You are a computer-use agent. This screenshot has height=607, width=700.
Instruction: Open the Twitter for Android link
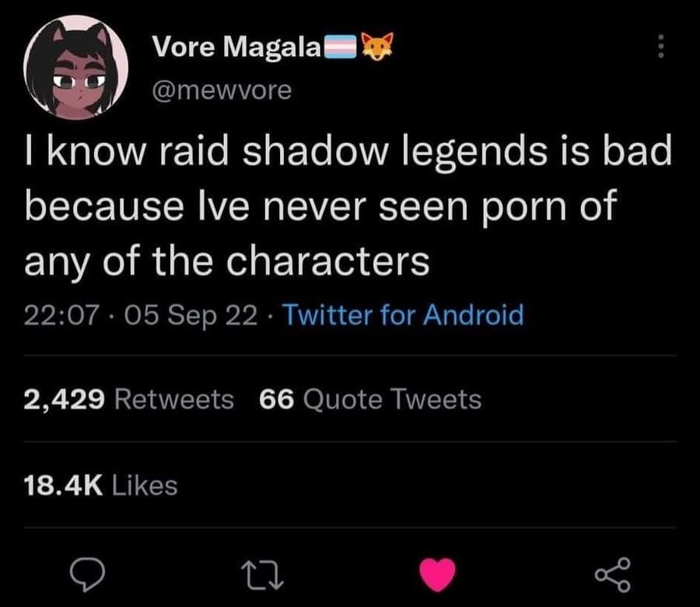click(x=403, y=315)
